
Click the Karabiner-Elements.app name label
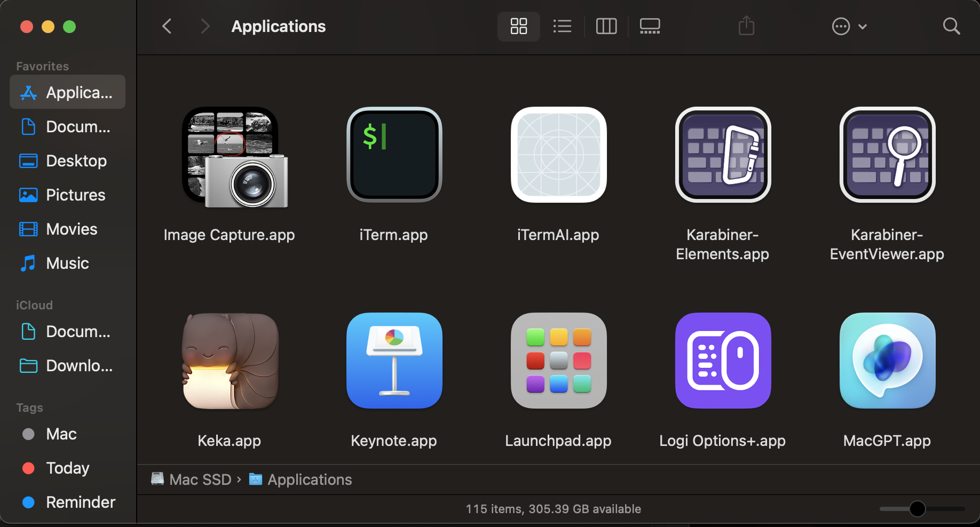(723, 244)
